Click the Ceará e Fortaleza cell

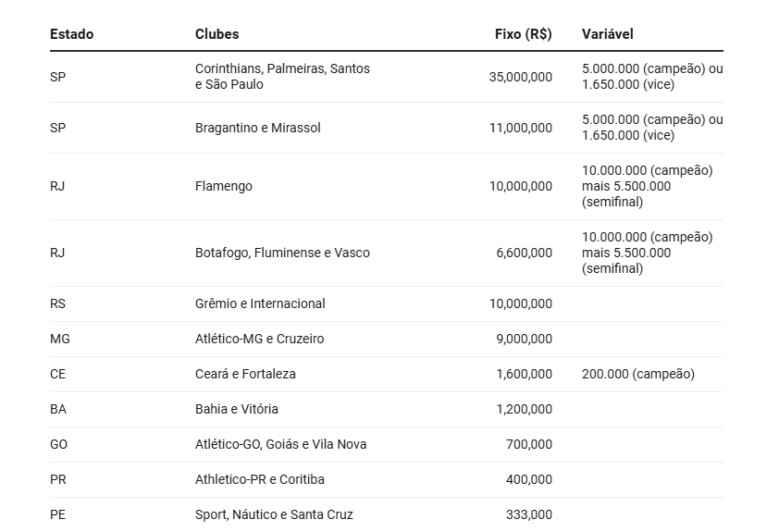coord(245,374)
